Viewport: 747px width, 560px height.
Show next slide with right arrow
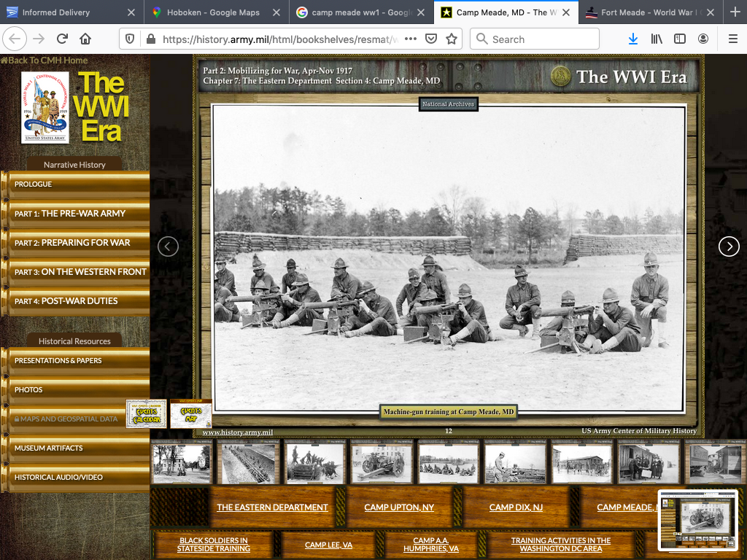pyautogui.click(x=729, y=246)
